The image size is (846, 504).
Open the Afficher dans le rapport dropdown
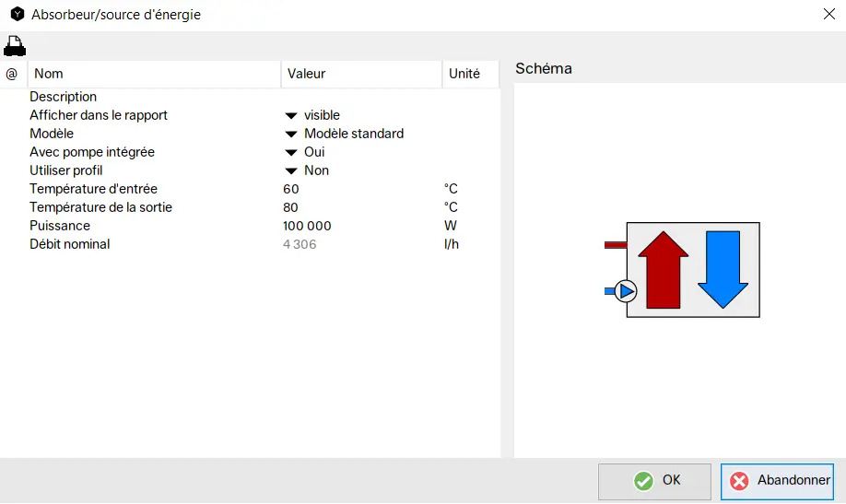pos(291,116)
